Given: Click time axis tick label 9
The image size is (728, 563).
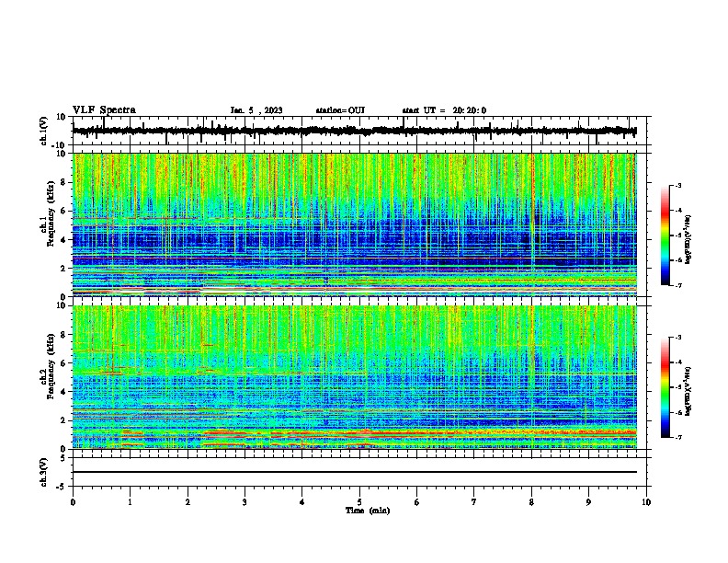Looking at the screenshot, I should coord(588,502).
